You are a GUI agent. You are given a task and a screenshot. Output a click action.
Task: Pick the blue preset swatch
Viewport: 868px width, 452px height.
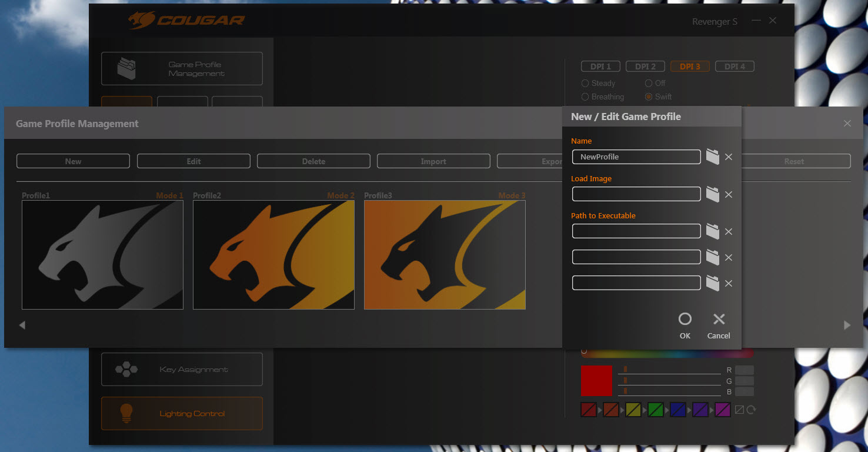(x=678, y=410)
